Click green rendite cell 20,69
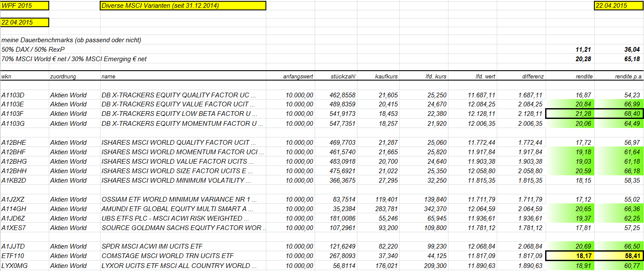Screen dimensions: 644x271 (x=570, y=246)
